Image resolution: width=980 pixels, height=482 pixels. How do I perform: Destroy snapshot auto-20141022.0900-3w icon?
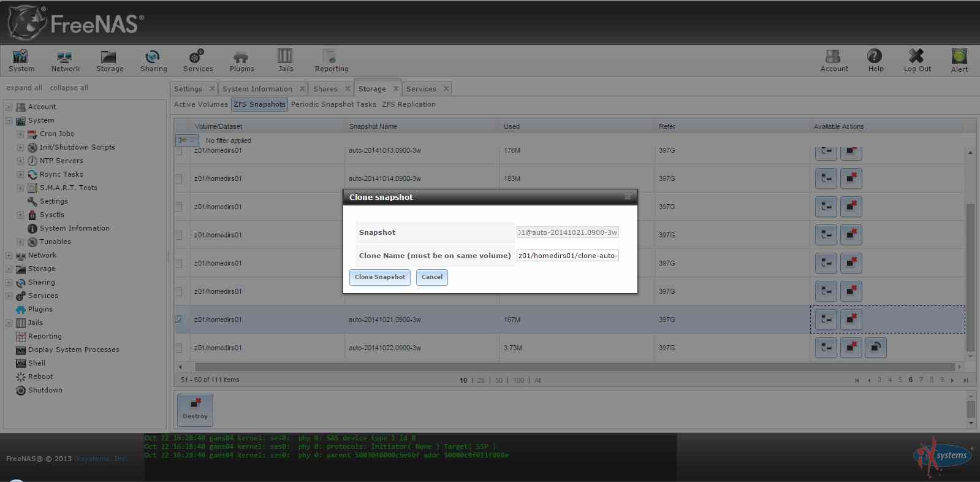(x=851, y=348)
